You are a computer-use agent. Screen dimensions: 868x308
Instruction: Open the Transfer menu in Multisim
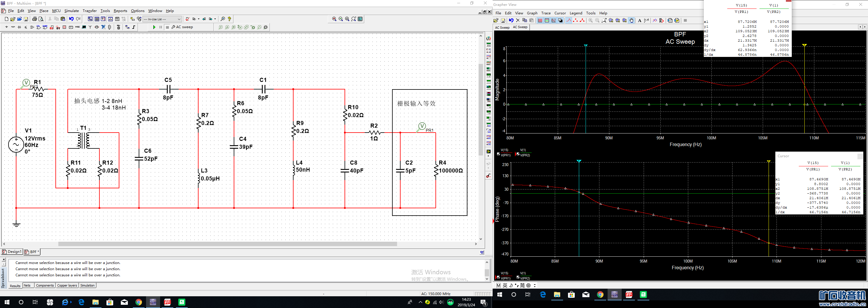point(90,11)
